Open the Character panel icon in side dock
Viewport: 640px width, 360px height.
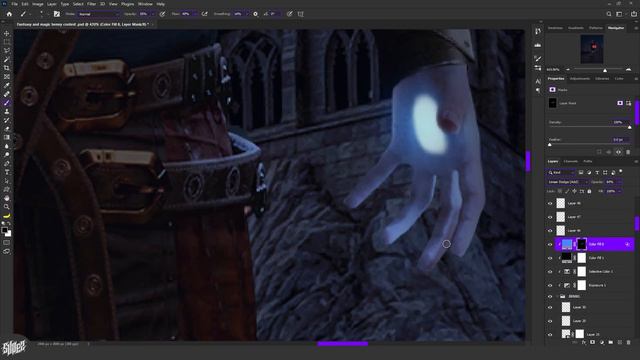pyautogui.click(x=538, y=81)
